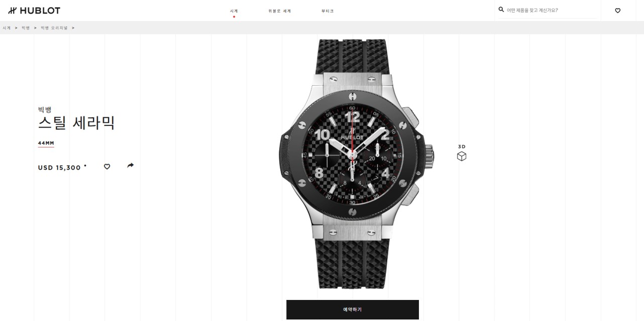Go to the 부티크 navigation item

(x=328, y=11)
